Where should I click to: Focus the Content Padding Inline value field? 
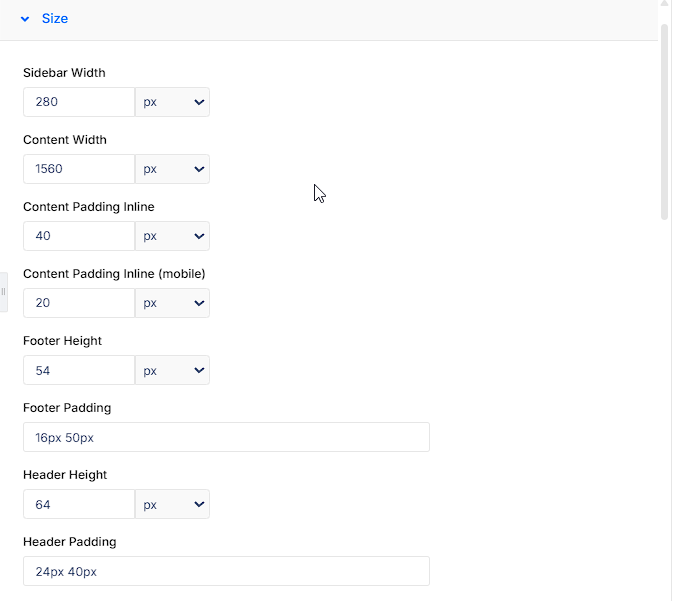pos(79,236)
